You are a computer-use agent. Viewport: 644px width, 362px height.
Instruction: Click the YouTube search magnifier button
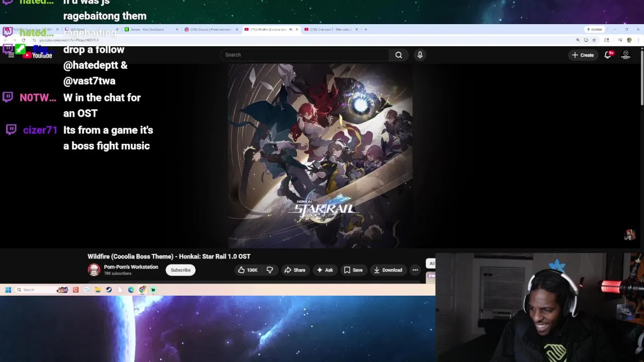[398, 55]
